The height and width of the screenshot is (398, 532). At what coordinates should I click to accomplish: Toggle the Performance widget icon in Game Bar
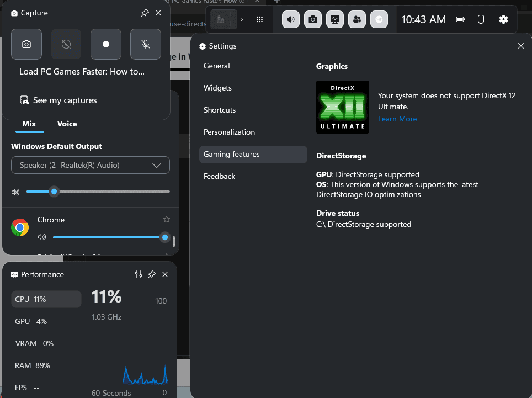click(335, 19)
